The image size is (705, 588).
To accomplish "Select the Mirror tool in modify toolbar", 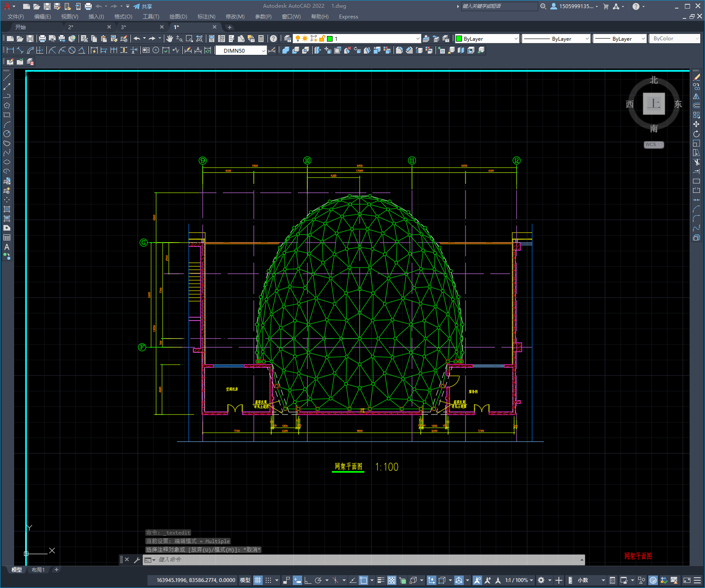I will tap(696, 96).
